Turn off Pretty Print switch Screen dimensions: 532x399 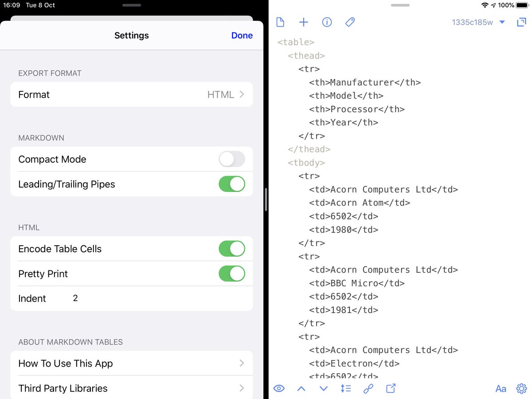[x=232, y=274]
